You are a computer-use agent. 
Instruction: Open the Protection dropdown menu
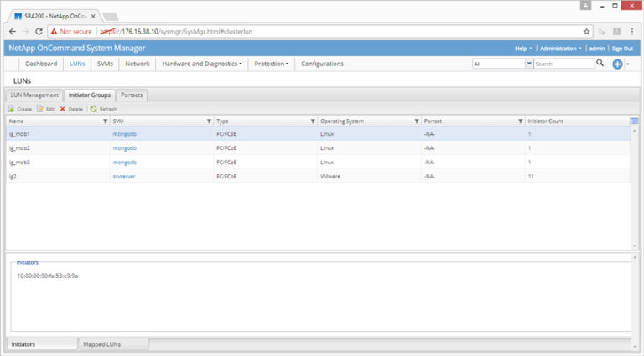pyautogui.click(x=272, y=64)
